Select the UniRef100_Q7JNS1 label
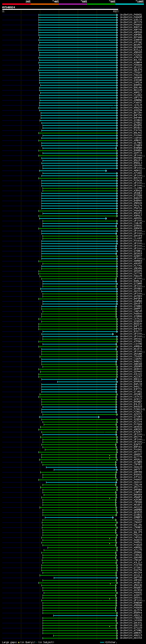146x644 pixels. (131, 392)
